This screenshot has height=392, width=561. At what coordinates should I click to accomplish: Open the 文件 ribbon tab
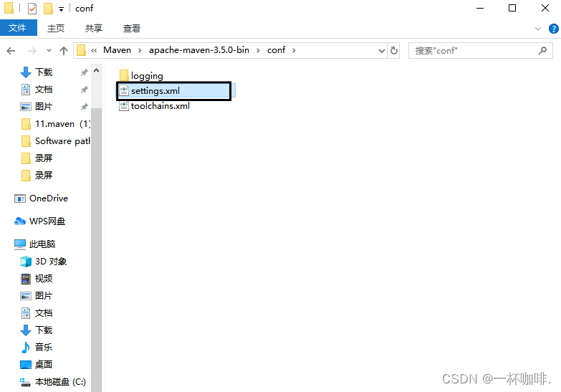click(x=18, y=28)
